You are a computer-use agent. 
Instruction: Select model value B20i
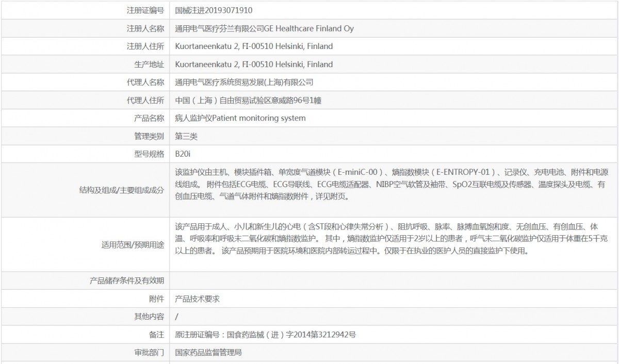coord(183,154)
